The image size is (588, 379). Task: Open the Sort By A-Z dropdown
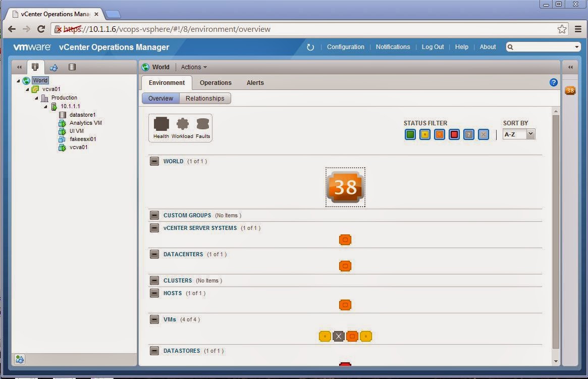point(519,134)
